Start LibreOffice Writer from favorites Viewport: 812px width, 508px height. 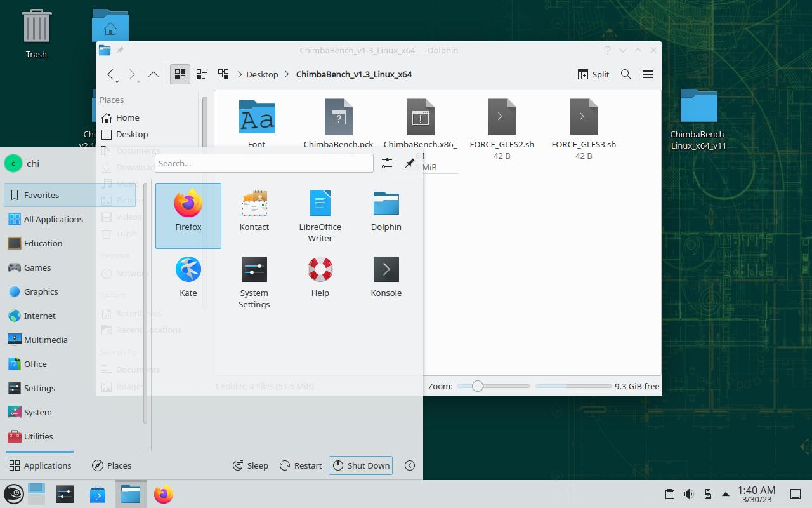pyautogui.click(x=320, y=215)
